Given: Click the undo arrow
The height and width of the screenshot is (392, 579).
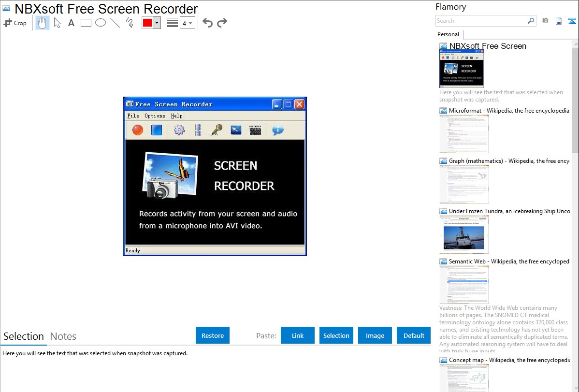Looking at the screenshot, I should click(207, 23).
